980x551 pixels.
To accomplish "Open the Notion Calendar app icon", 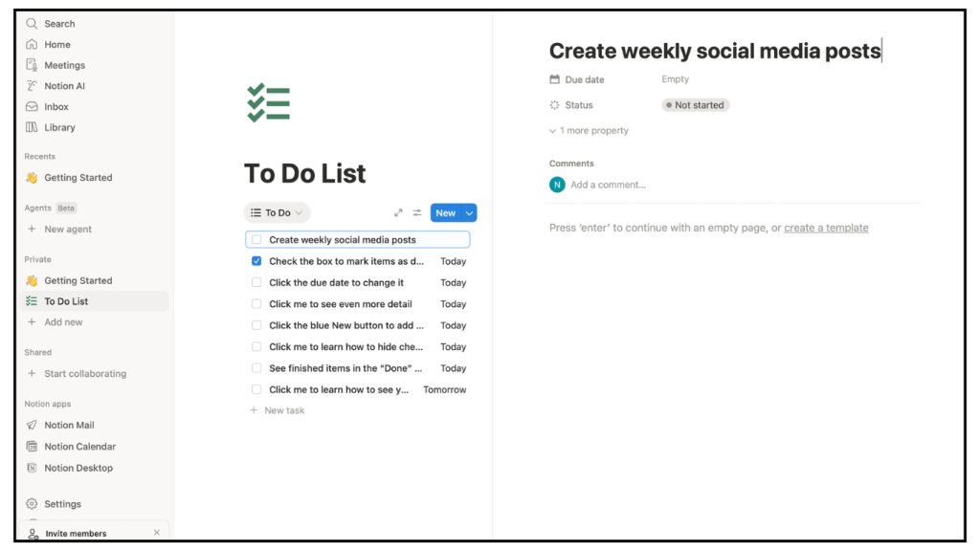I will [32, 447].
